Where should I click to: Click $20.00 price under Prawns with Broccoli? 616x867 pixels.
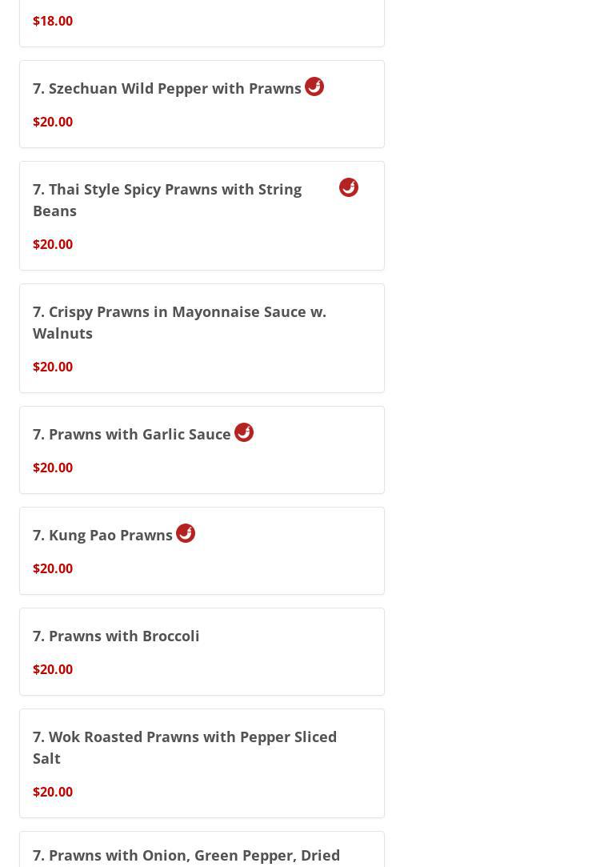pyautogui.click(x=53, y=669)
